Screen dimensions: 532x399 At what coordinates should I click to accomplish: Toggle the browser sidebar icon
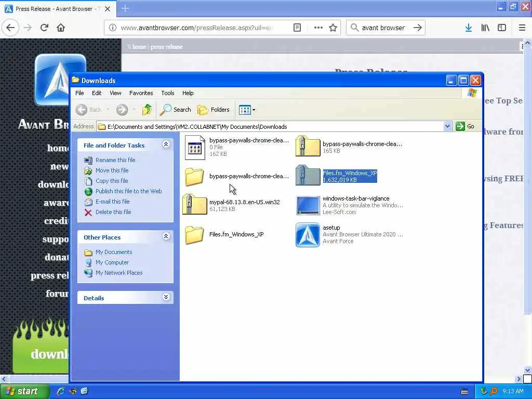point(502,28)
